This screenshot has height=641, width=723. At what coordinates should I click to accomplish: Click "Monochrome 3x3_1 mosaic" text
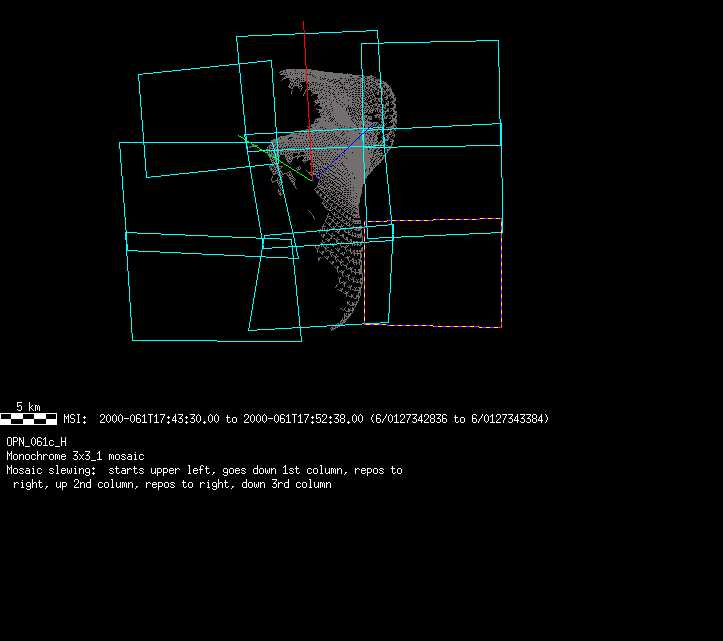coord(75,456)
